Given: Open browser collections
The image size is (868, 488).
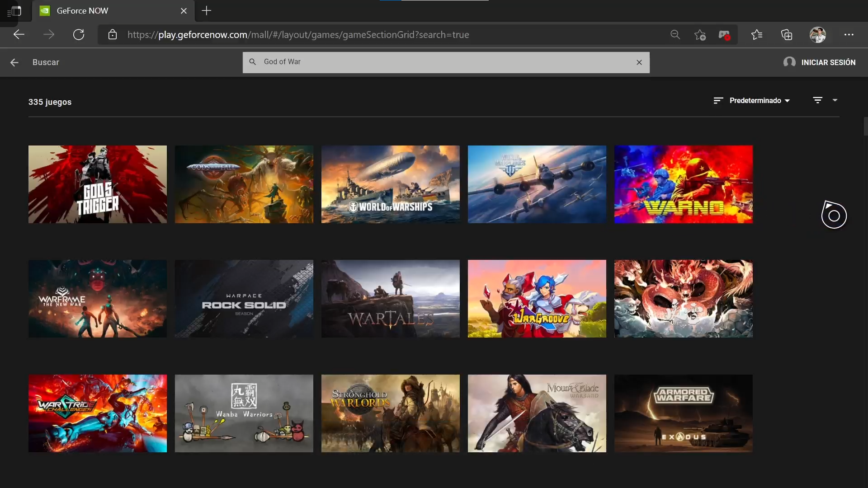Looking at the screenshot, I should click(787, 35).
